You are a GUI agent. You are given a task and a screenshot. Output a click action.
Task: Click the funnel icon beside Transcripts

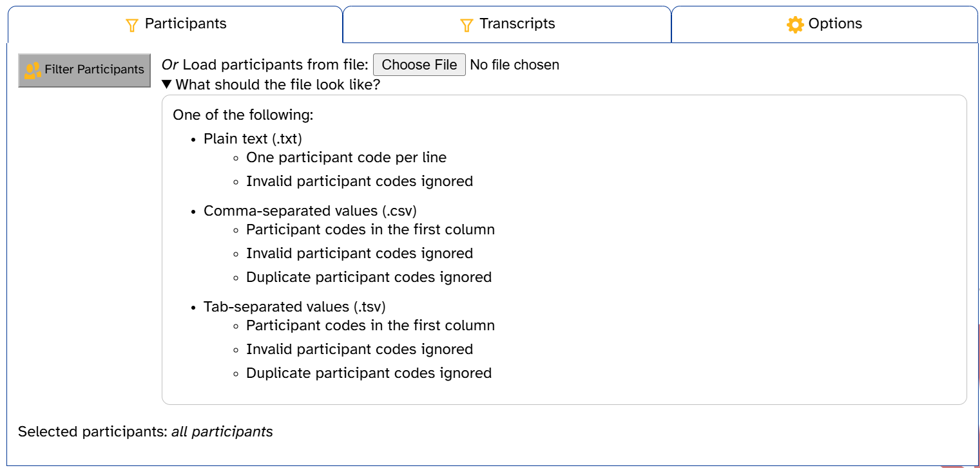pyautogui.click(x=466, y=25)
